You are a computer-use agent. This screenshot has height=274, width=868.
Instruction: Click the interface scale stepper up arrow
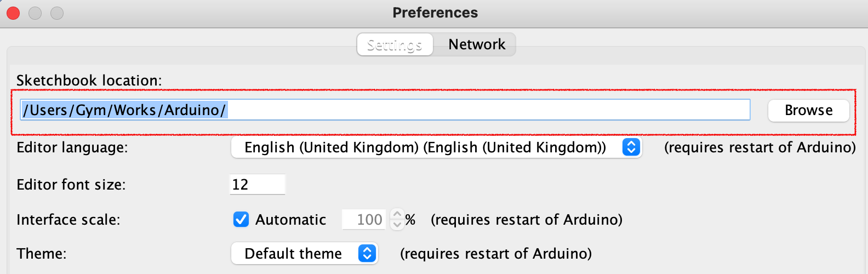point(397,215)
